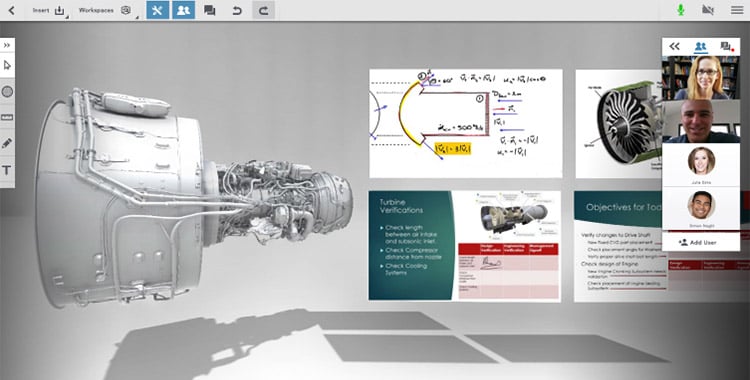Pick the pencil drawing tool
The height and width of the screenshot is (380, 750).
coord(7,143)
